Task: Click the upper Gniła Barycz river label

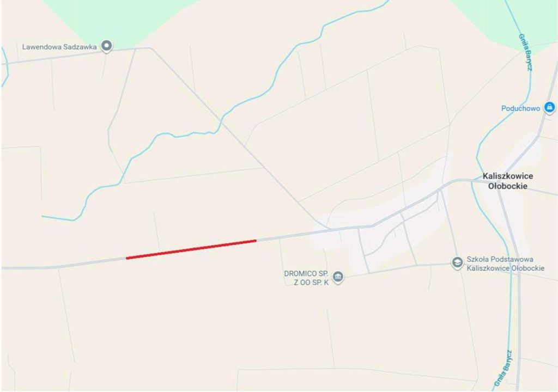Action: click(525, 52)
